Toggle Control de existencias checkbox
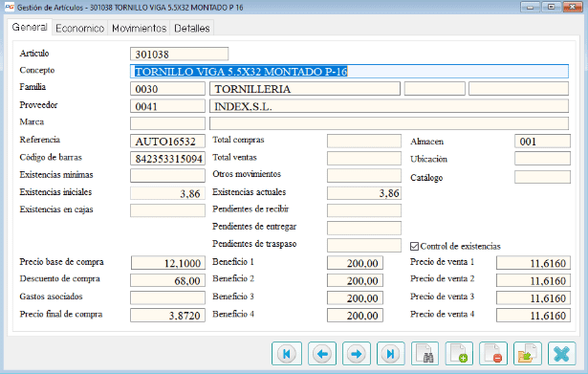 (x=414, y=246)
